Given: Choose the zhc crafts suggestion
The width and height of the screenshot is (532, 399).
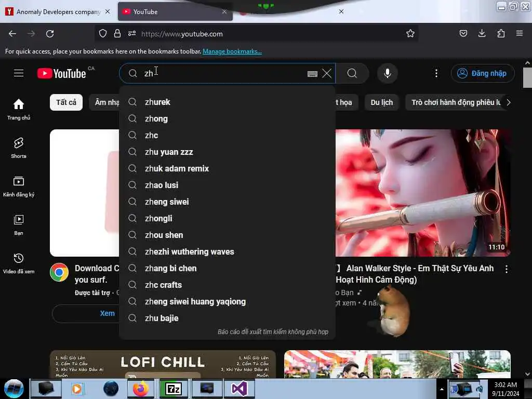Looking at the screenshot, I should (228, 285).
